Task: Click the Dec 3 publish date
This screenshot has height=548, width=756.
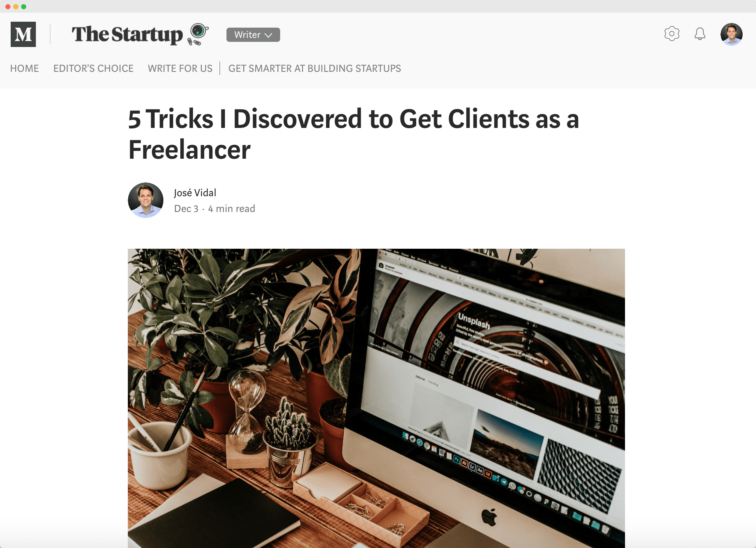Action: 186,209
